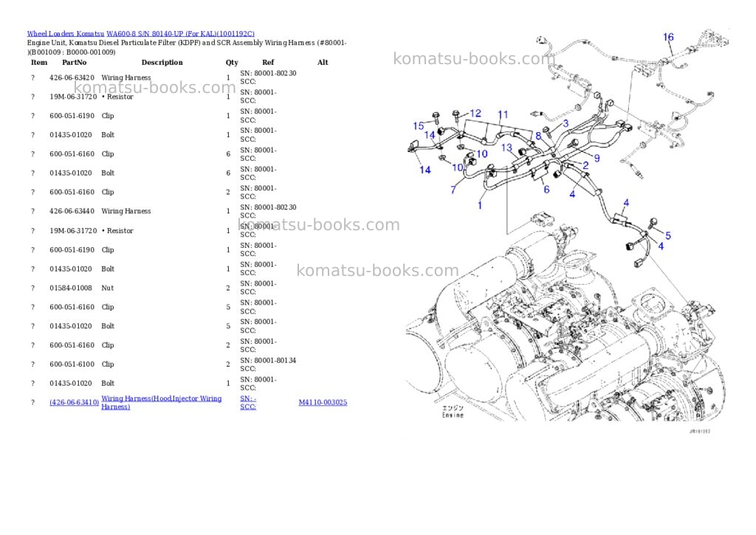The image size is (756, 535).
Task: Click the M4110-003025 alternate link
Action: point(323,402)
